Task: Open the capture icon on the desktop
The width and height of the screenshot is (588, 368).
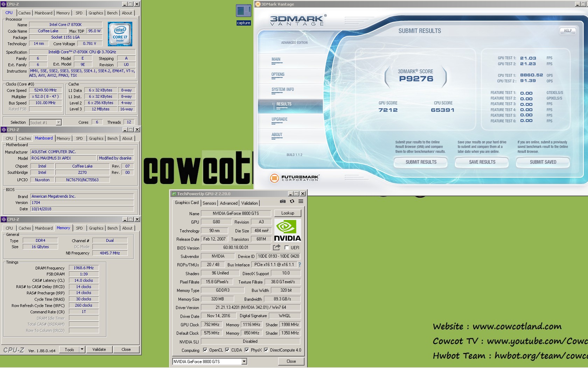Action: pos(243,14)
